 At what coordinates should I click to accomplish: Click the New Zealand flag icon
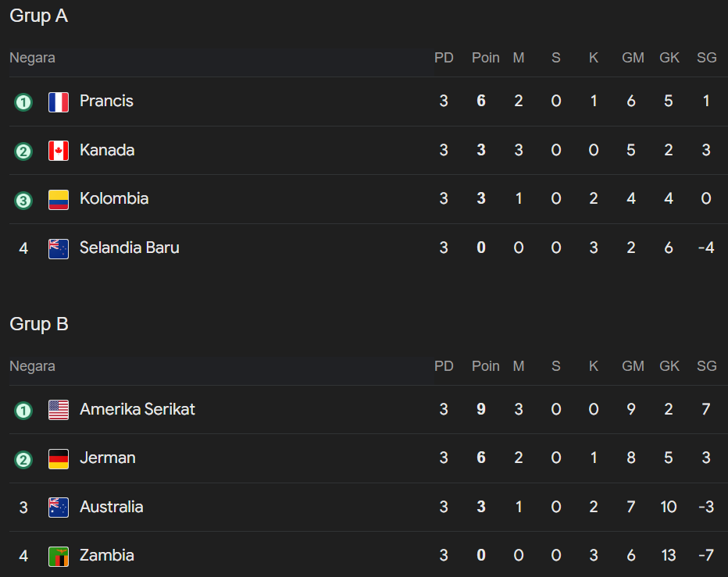coord(59,248)
